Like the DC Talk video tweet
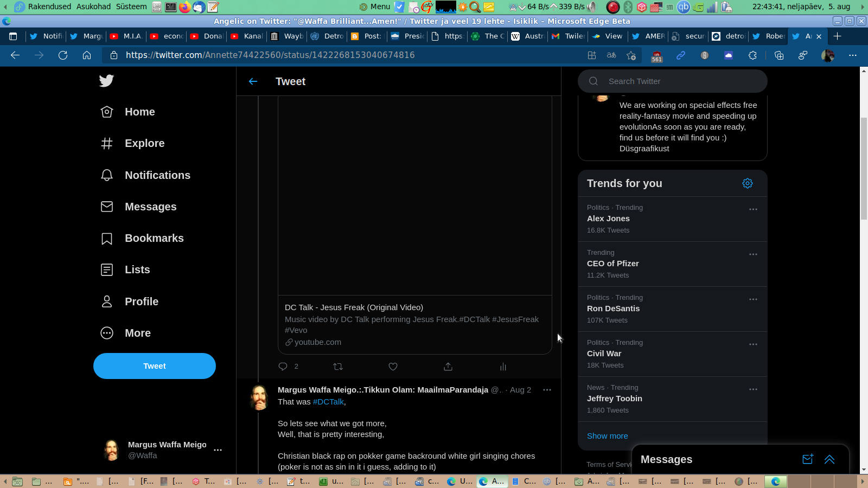The height and width of the screenshot is (488, 868). click(x=393, y=367)
